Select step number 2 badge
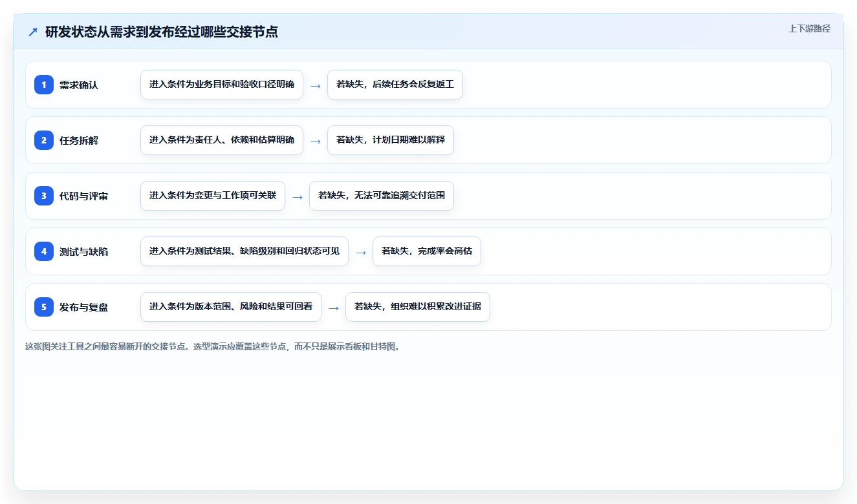This screenshot has width=857, height=504. [x=44, y=140]
